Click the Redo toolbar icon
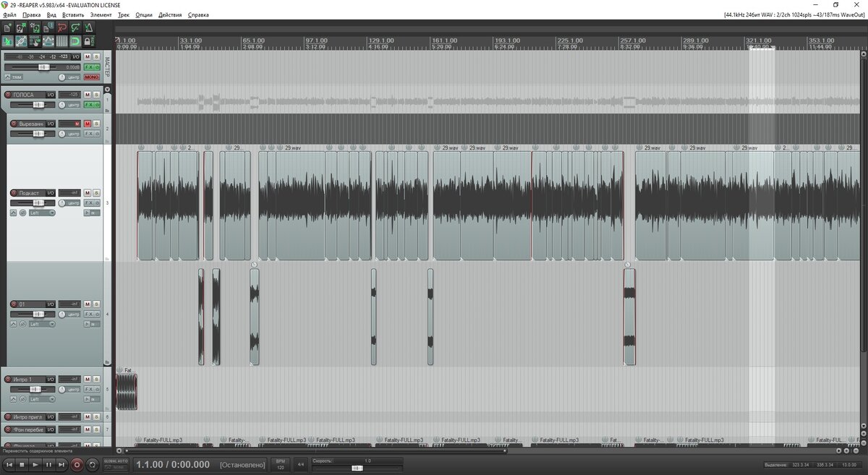868x475 pixels. pos(75,28)
